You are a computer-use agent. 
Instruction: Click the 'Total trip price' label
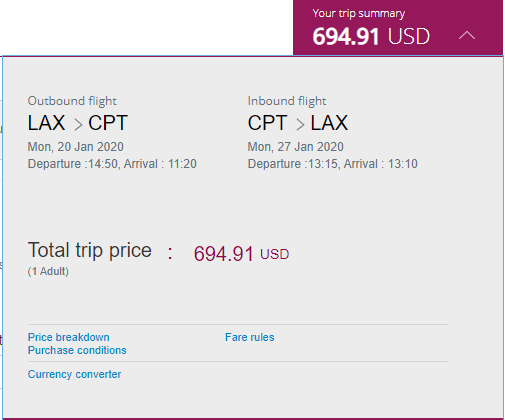(90, 251)
